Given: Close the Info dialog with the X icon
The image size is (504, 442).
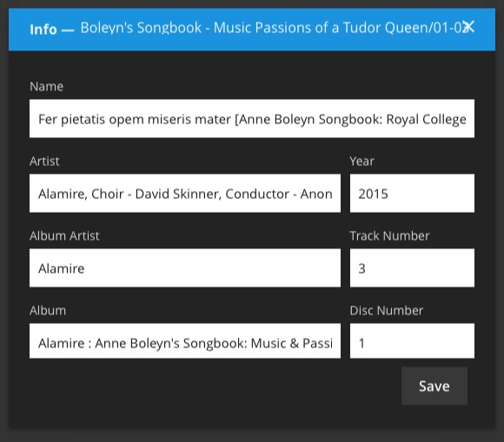Looking at the screenshot, I should click(x=468, y=27).
